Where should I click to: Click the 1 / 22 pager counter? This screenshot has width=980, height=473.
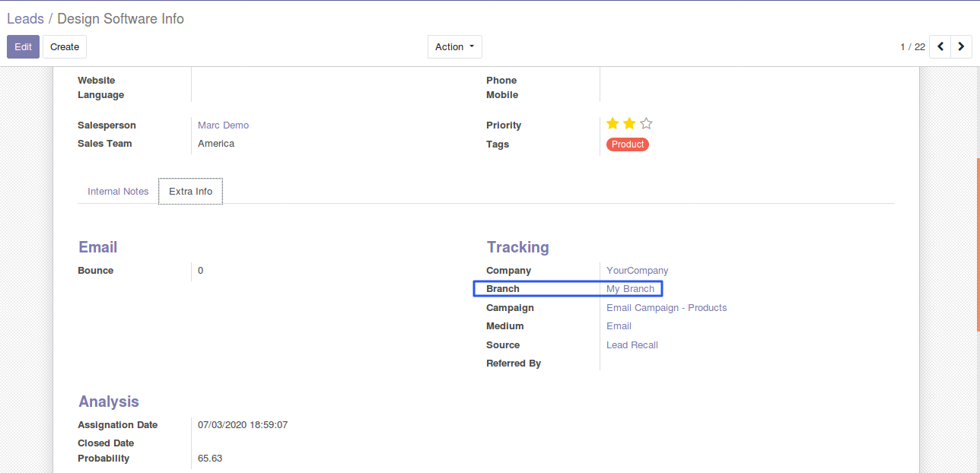(x=912, y=47)
